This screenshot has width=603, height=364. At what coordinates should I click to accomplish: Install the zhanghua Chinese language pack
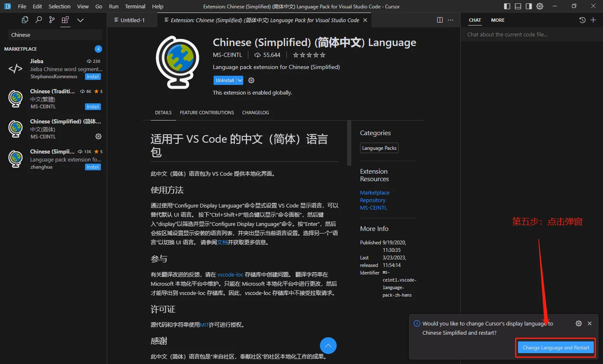(93, 167)
